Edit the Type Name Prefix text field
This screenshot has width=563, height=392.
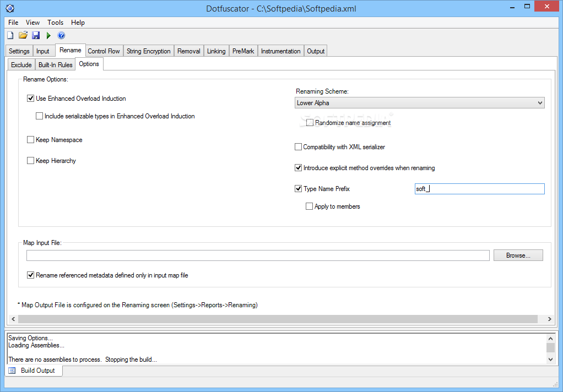(479, 188)
